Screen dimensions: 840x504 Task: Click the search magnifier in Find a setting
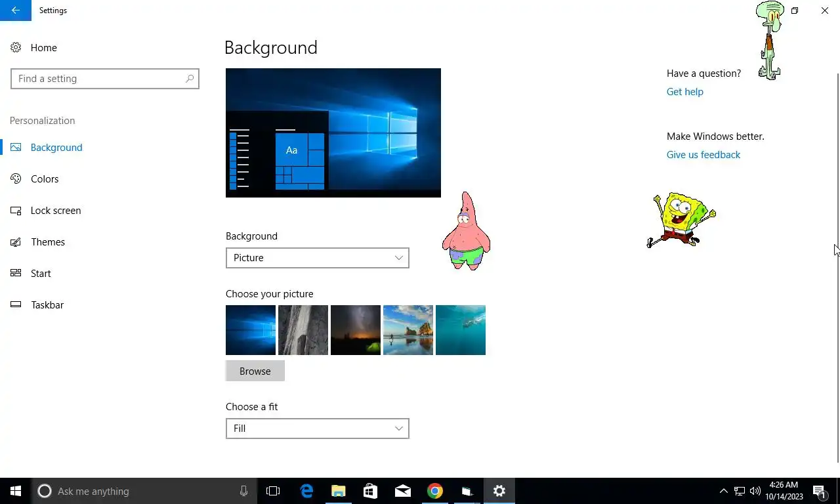[x=190, y=79]
